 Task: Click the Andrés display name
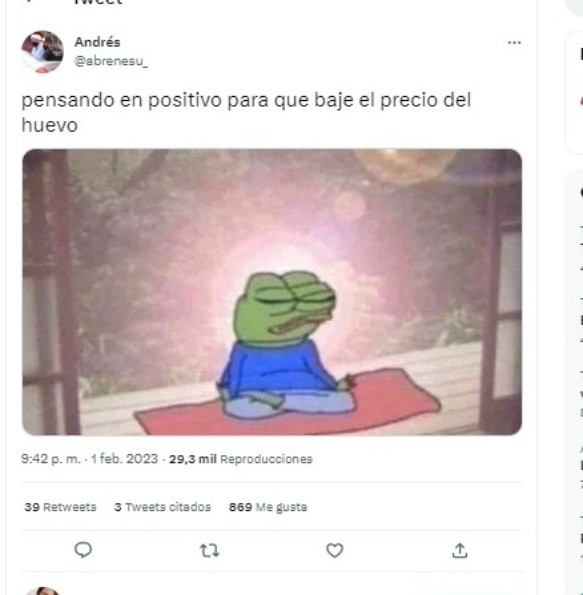pos(97,42)
